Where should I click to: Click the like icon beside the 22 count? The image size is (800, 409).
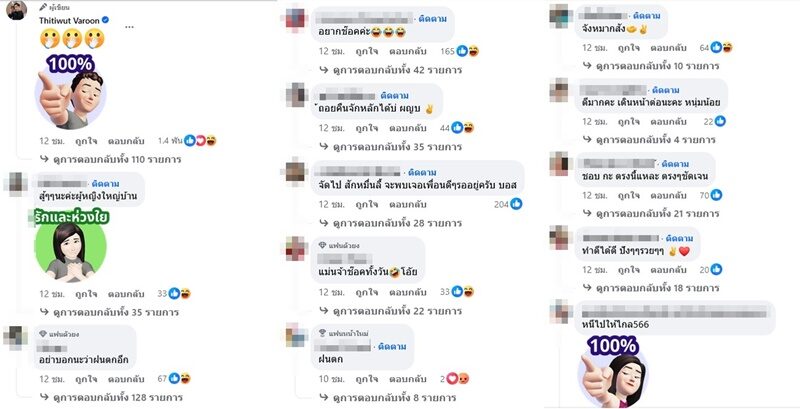(x=720, y=121)
